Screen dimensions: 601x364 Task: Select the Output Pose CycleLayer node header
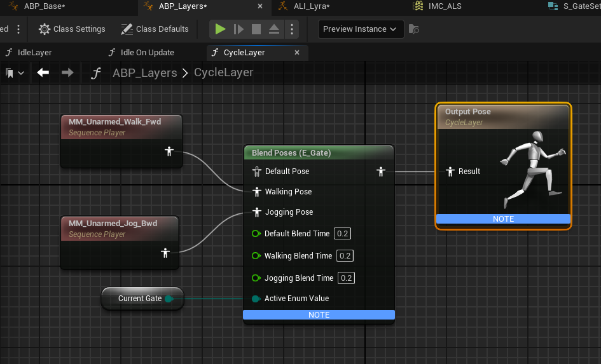click(503, 117)
